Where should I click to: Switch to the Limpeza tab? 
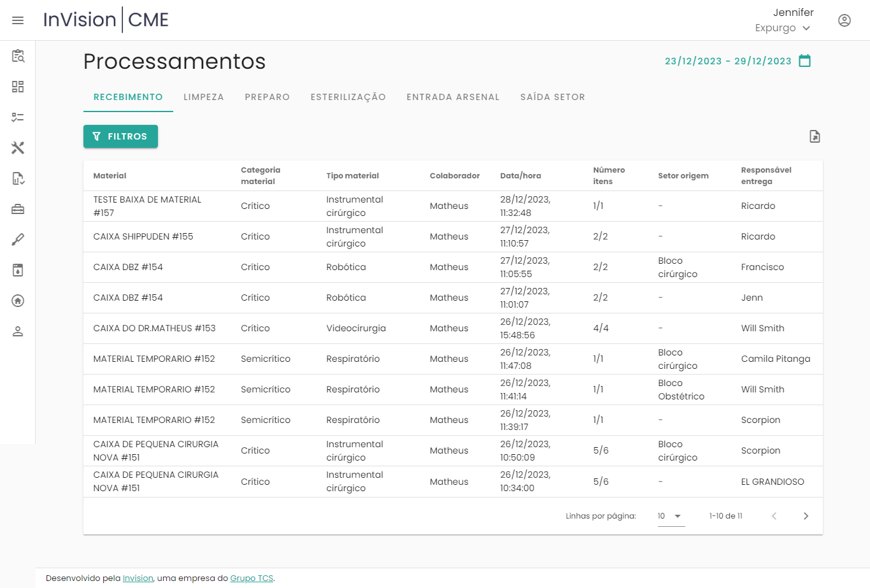pyautogui.click(x=204, y=97)
